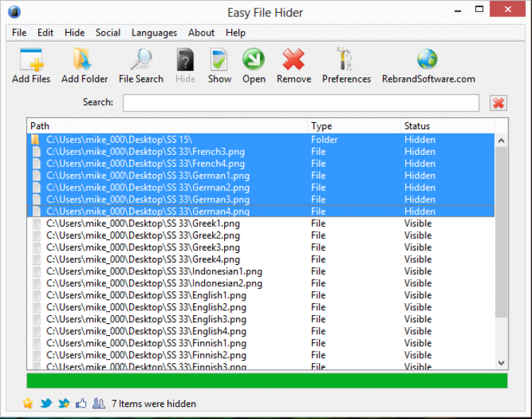The height and width of the screenshot is (419, 532).
Task: Open the Help menu
Action: [235, 33]
